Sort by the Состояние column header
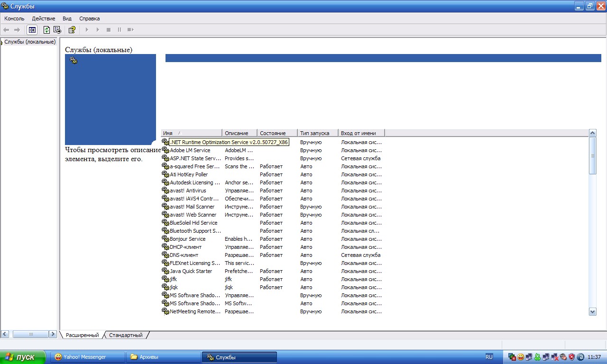 [x=277, y=133]
